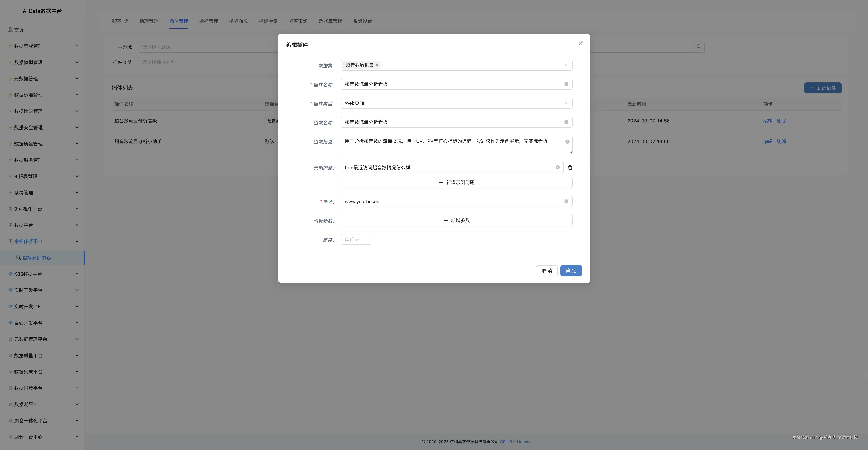
Task: Clear the 函数描述 textarea content
Action: point(567,142)
